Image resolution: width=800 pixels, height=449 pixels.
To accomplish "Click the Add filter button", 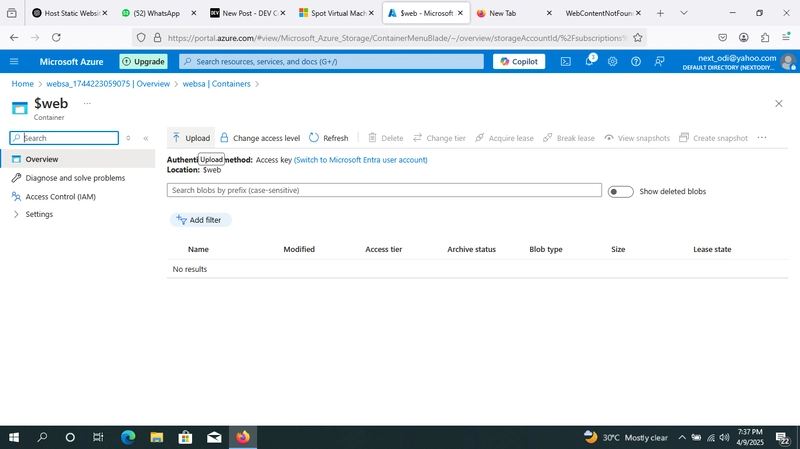I will pos(200,220).
